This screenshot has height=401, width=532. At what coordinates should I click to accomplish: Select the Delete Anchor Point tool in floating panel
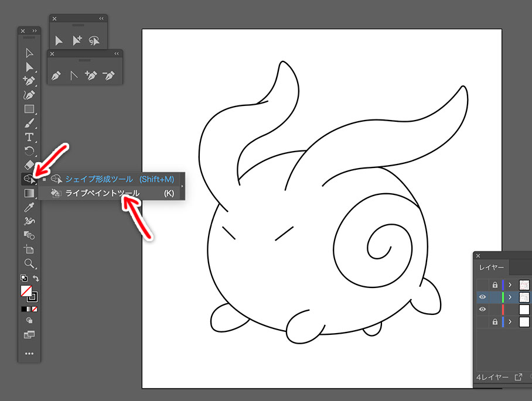108,76
